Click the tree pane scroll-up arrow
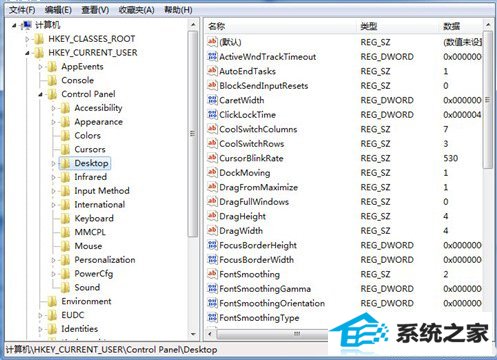497x360 pixels. (x=193, y=25)
